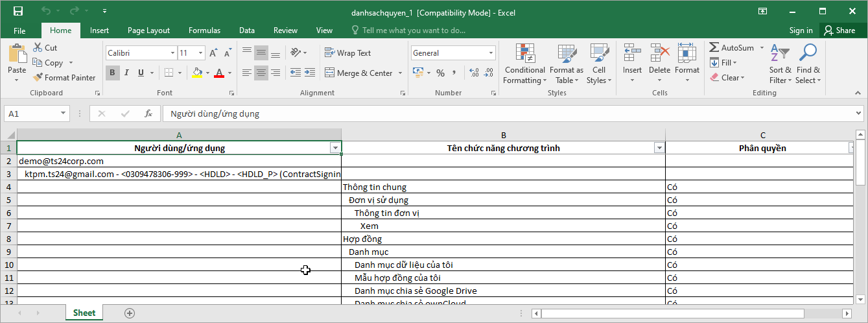Expand the General number format dropdown
Screen dimensions: 868x323
pos(491,53)
